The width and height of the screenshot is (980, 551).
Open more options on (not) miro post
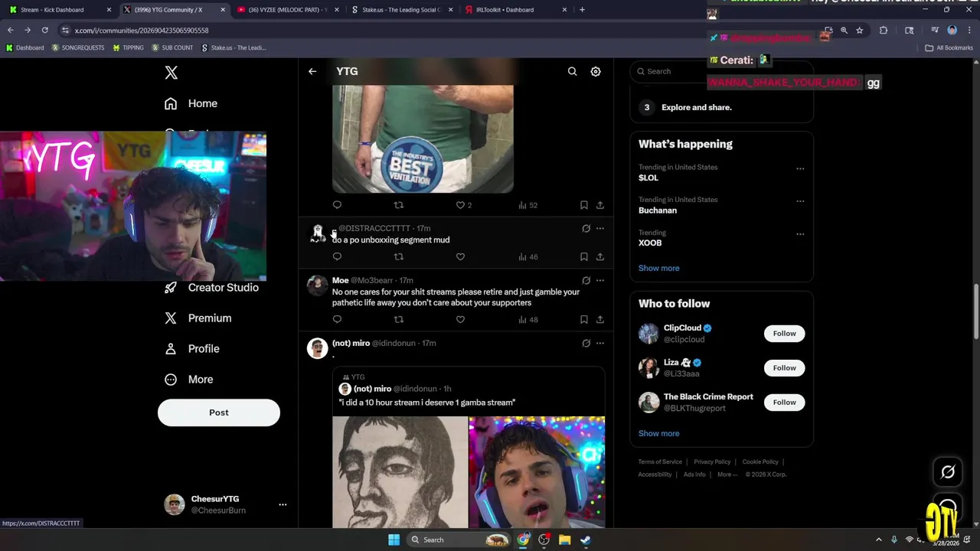click(600, 343)
